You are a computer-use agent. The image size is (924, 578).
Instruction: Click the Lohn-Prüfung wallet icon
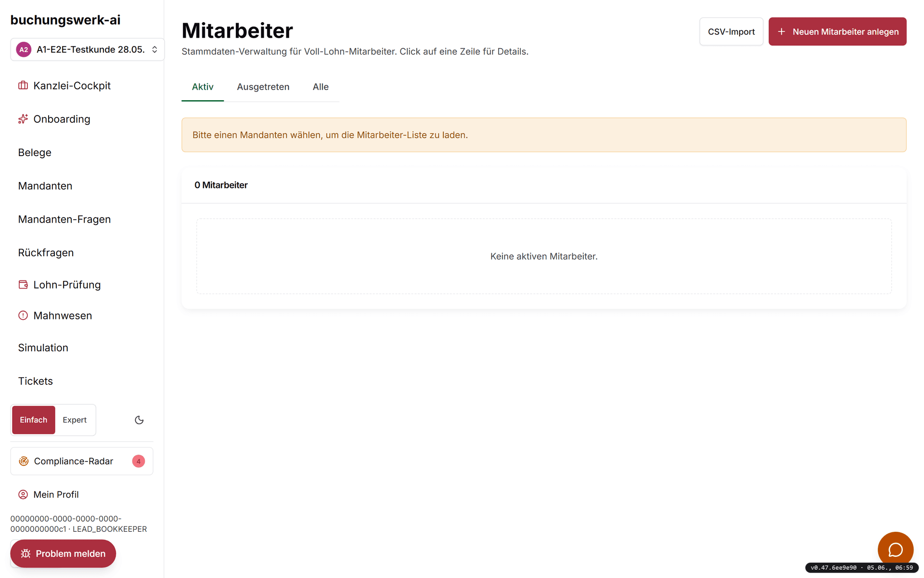pyautogui.click(x=23, y=285)
